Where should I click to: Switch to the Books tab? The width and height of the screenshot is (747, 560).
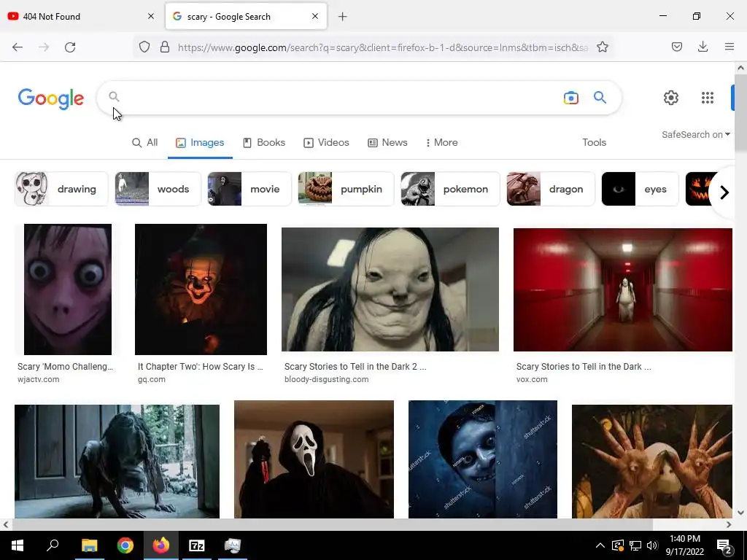[x=264, y=142]
